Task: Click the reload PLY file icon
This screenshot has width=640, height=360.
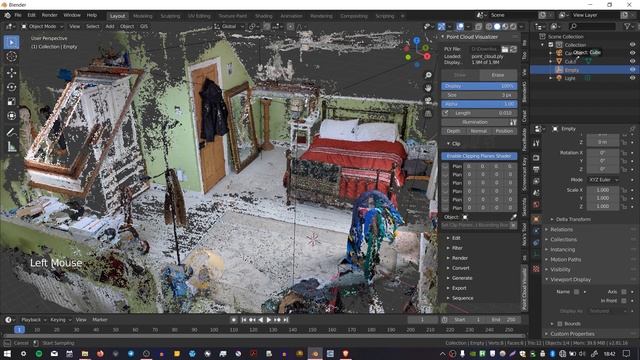Action: [513, 49]
